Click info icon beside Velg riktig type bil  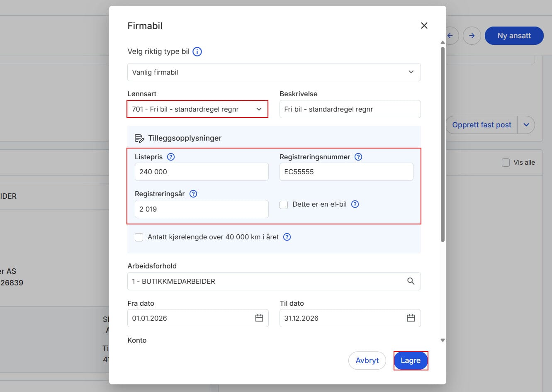[197, 52]
